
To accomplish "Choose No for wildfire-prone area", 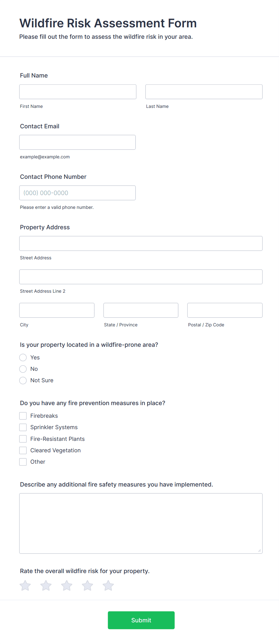I will 23,369.
